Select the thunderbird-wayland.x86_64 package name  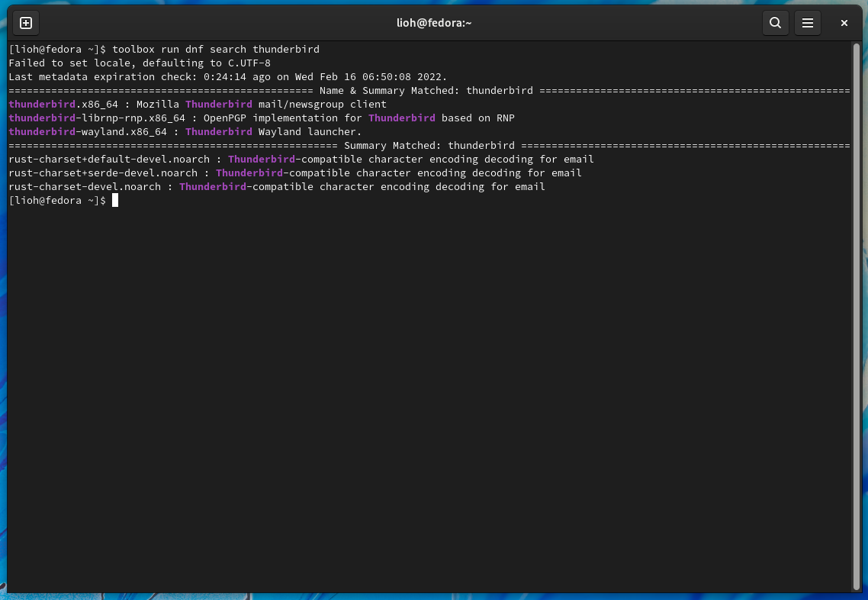tap(88, 132)
